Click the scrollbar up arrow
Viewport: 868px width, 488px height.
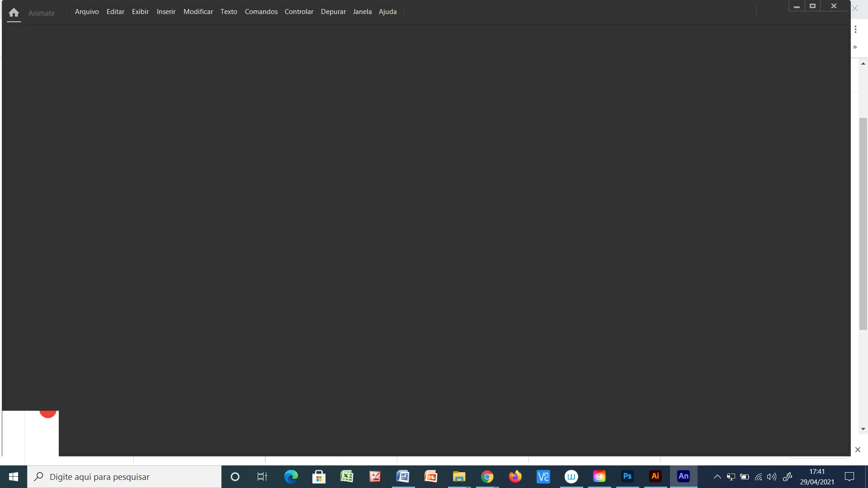point(863,64)
